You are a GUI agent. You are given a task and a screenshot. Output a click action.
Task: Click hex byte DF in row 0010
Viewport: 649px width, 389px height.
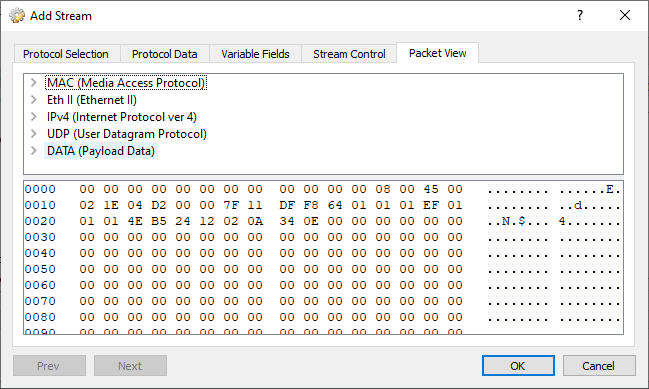[287, 205]
